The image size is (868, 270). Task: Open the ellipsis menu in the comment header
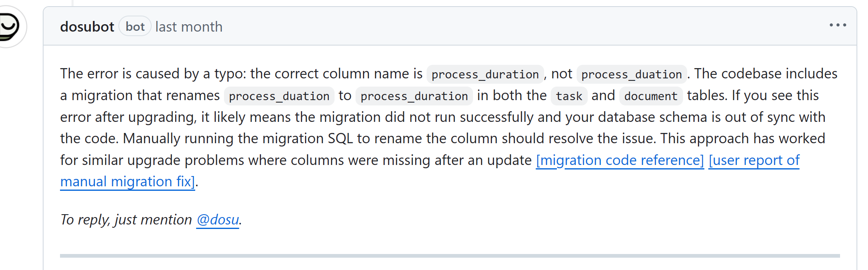click(838, 25)
